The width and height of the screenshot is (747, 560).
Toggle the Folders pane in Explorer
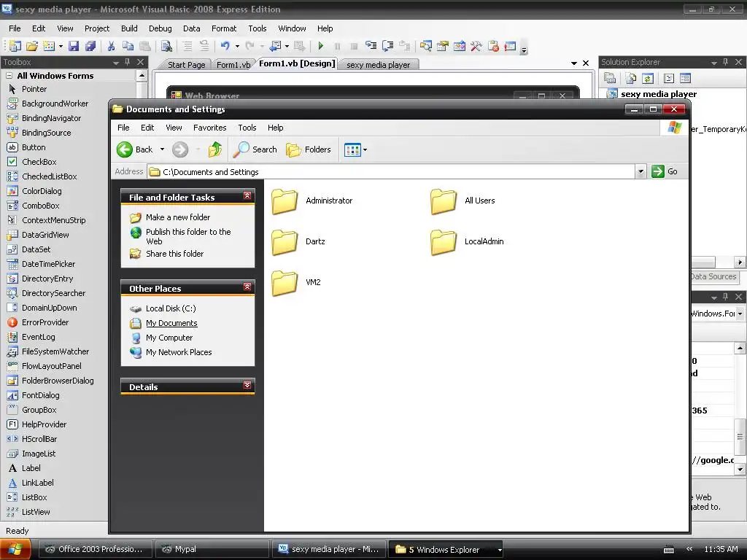pyautogui.click(x=309, y=149)
